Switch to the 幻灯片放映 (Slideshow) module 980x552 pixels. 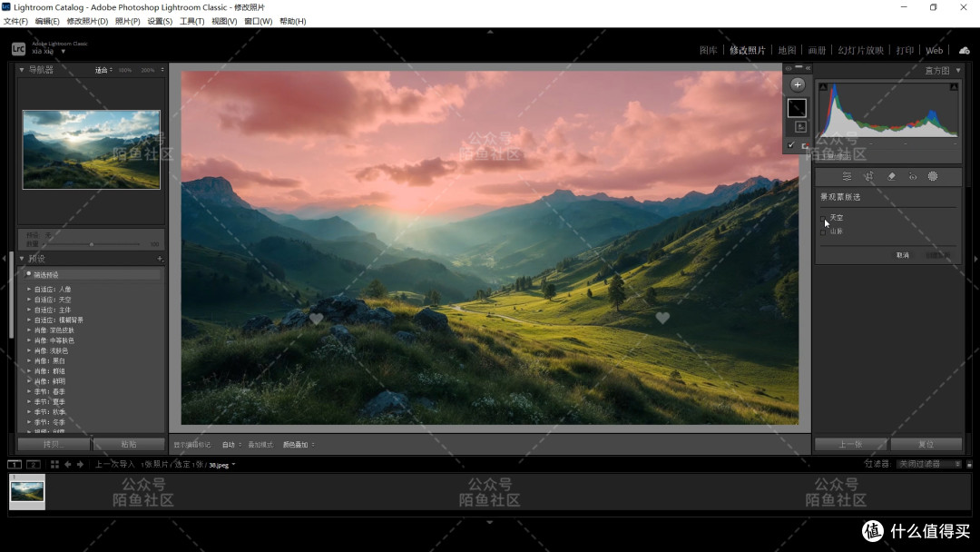860,50
